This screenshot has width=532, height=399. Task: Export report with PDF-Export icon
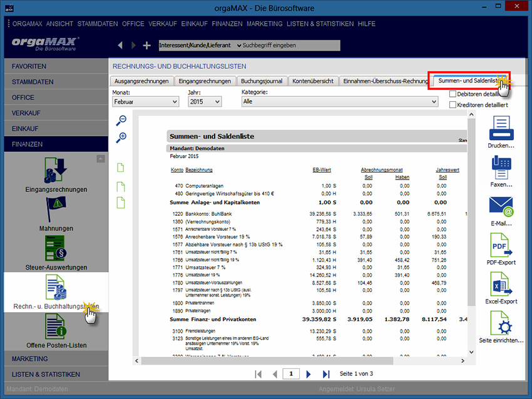tap(501, 245)
